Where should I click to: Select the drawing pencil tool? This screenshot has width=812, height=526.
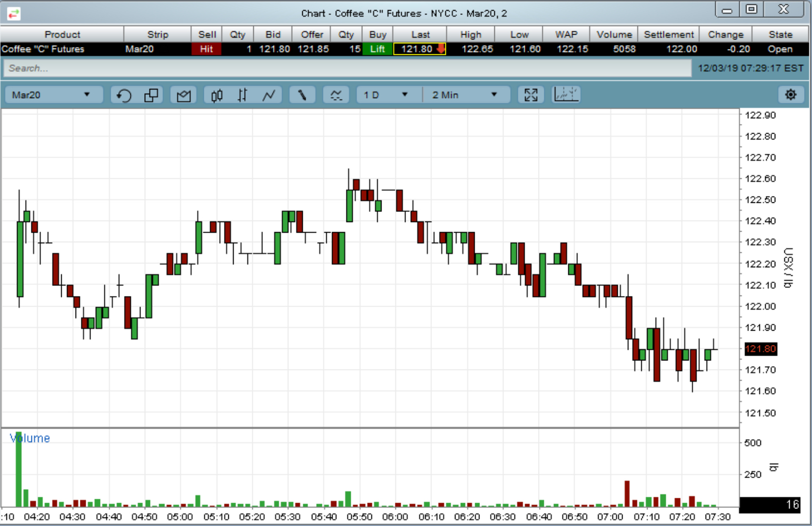[302, 95]
